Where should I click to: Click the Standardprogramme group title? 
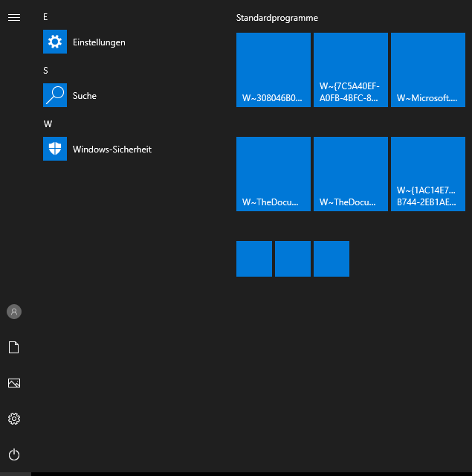[277, 18]
